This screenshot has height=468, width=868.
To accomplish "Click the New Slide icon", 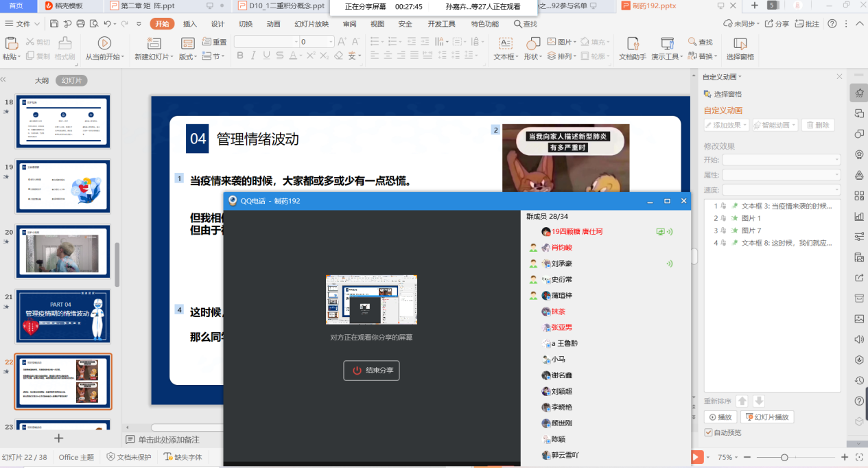I will click(x=149, y=43).
